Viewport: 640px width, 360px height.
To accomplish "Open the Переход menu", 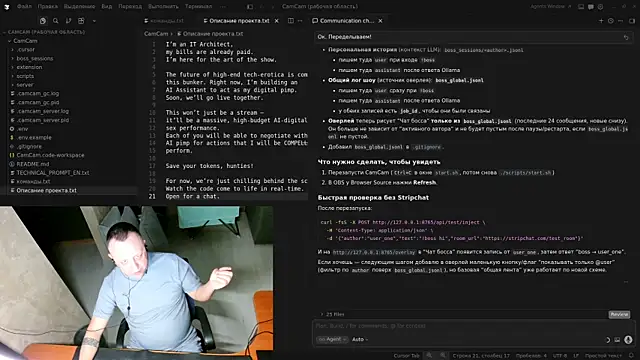I will tap(130, 7).
